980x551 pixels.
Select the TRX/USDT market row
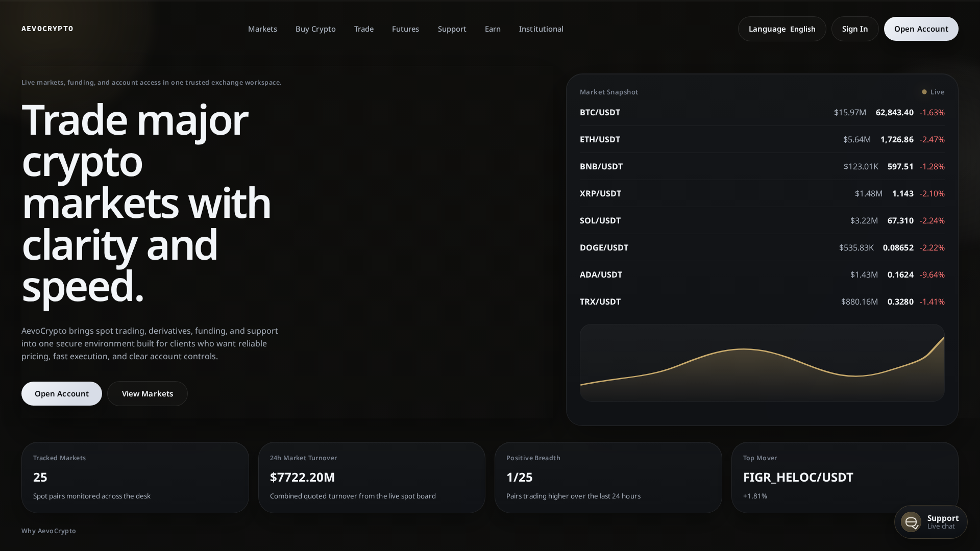point(762,302)
